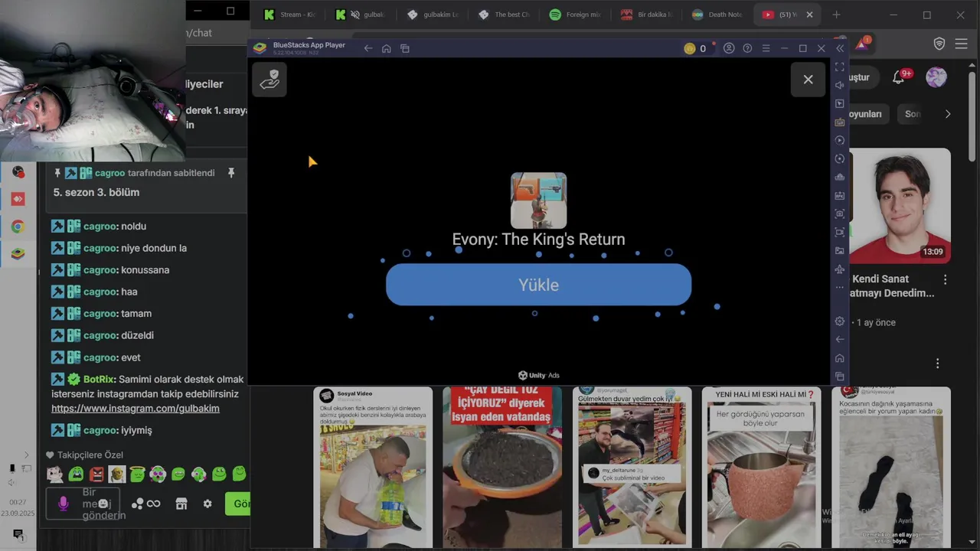Open a new browser tab with plus

click(836, 15)
